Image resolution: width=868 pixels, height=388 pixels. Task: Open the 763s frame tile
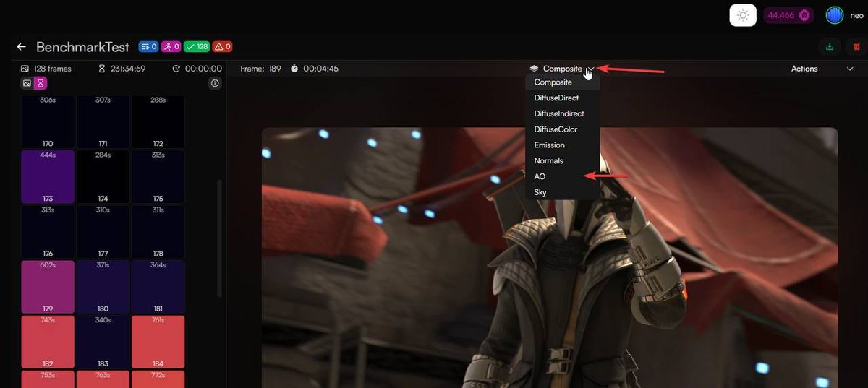point(103,379)
